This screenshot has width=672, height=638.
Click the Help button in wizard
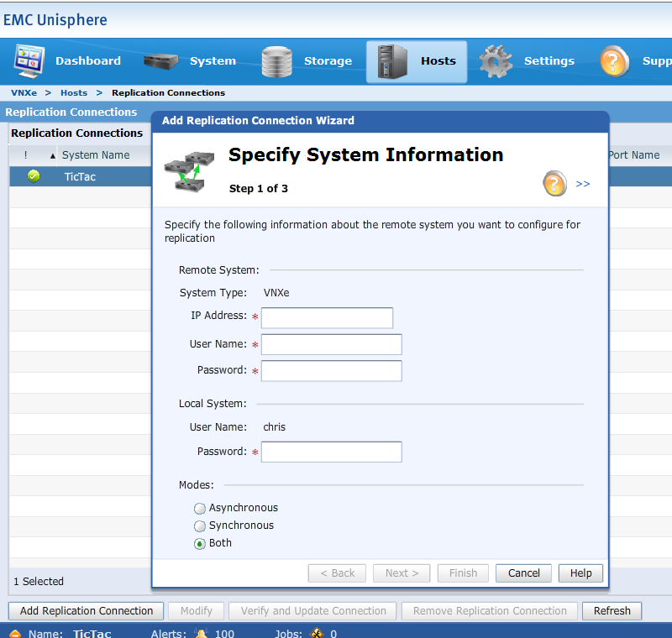coord(581,573)
